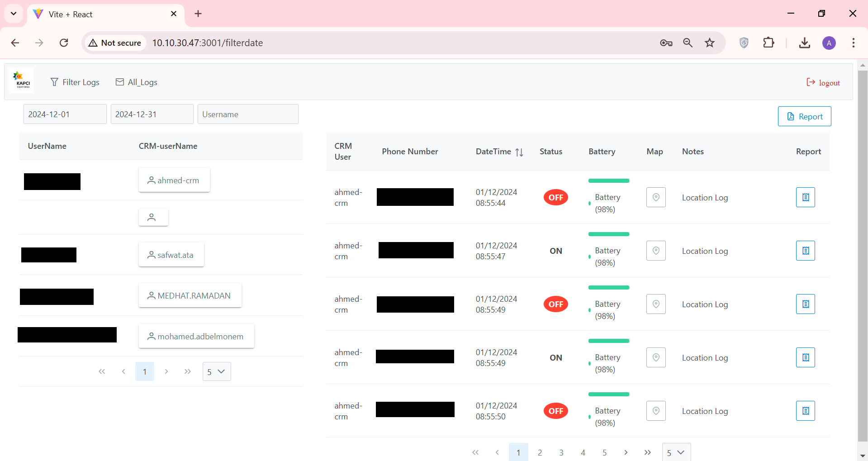Click the Report button
This screenshot has width=868, height=461.
tap(804, 116)
